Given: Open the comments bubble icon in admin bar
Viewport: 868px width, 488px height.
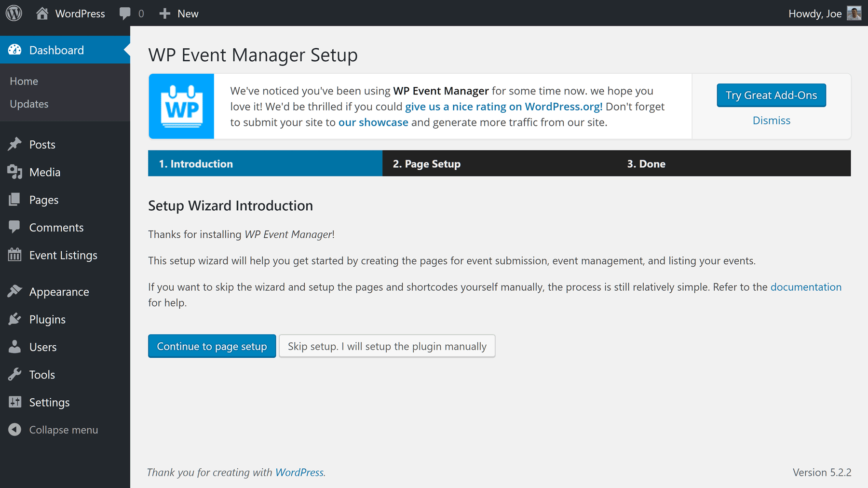Looking at the screenshot, I should (125, 14).
